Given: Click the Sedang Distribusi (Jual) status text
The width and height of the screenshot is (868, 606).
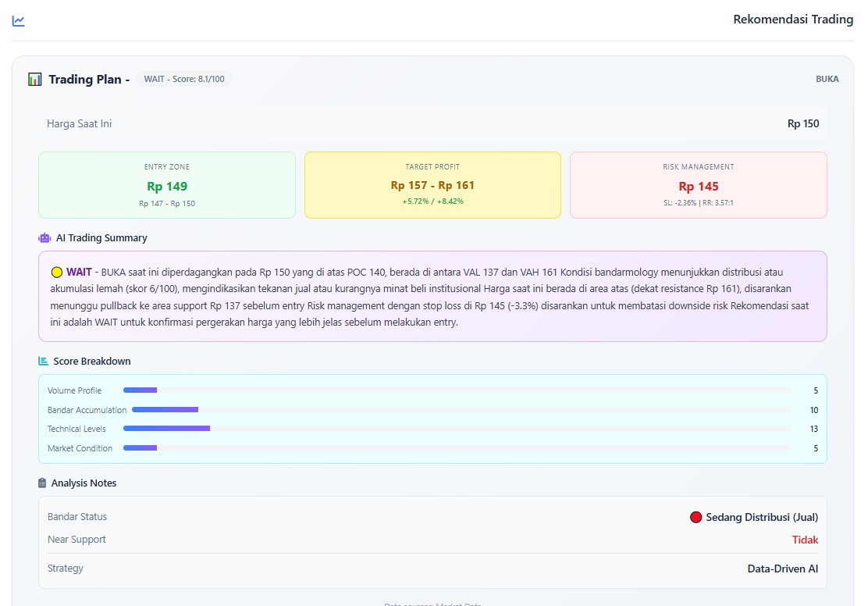Looking at the screenshot, I should (x=762, y=517).
